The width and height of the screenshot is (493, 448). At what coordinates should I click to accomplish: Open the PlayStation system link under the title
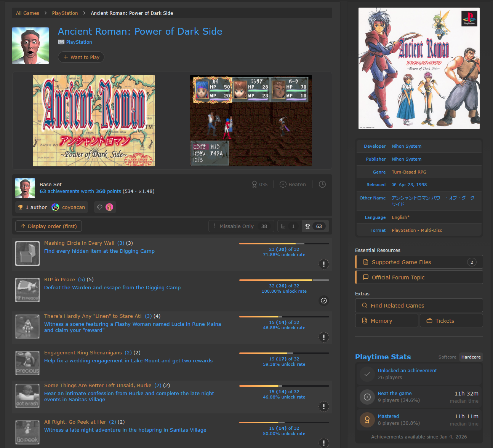[x=79, y=42]
